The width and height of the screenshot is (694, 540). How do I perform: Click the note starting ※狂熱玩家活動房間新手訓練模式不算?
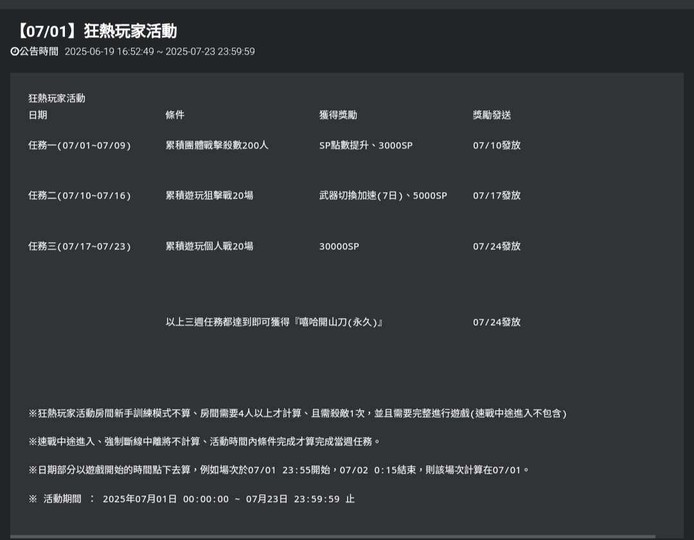pos(297,413)
